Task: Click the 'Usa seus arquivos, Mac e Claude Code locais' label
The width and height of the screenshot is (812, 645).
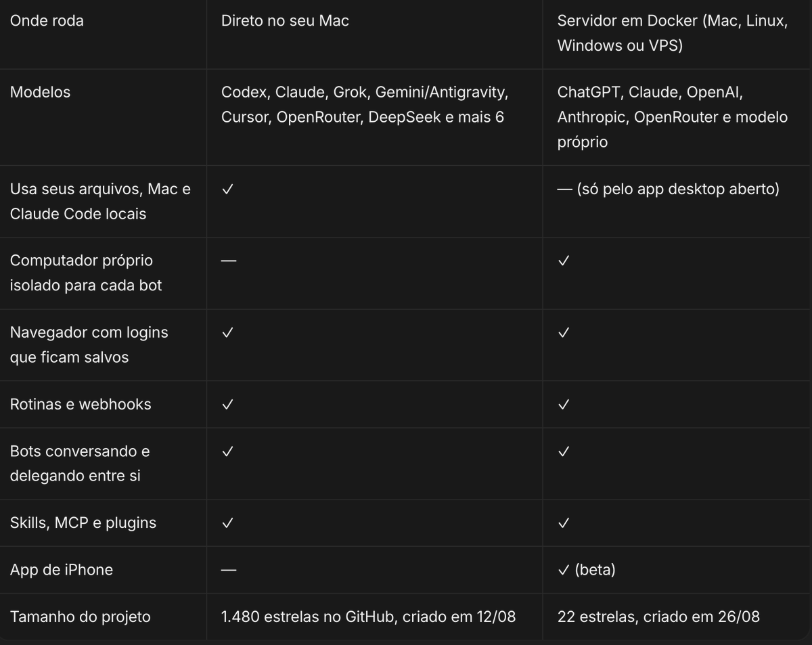Action: coord(100,201)
